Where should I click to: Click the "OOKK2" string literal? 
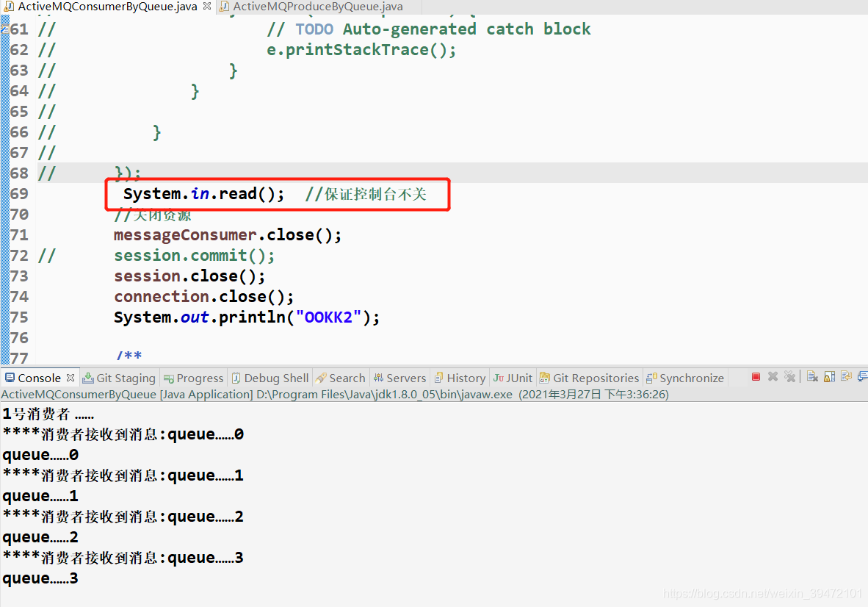(328, 317)
